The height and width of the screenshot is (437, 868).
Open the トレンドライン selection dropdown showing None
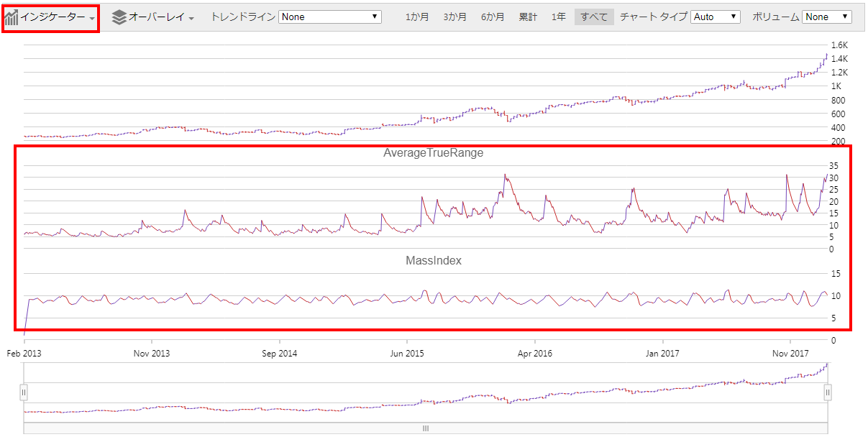(329, 16)
